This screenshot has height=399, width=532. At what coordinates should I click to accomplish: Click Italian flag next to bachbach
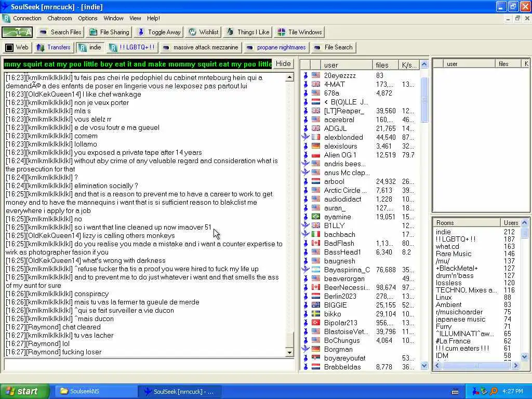tap(316, 234)
